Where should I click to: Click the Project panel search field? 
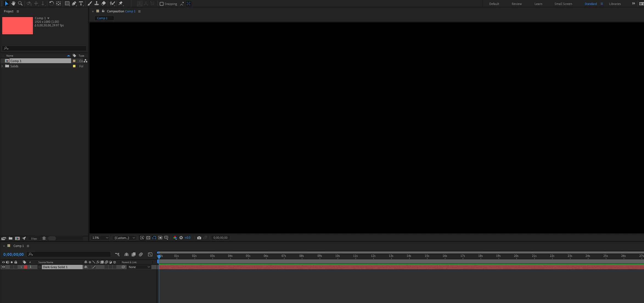(45, 48)
